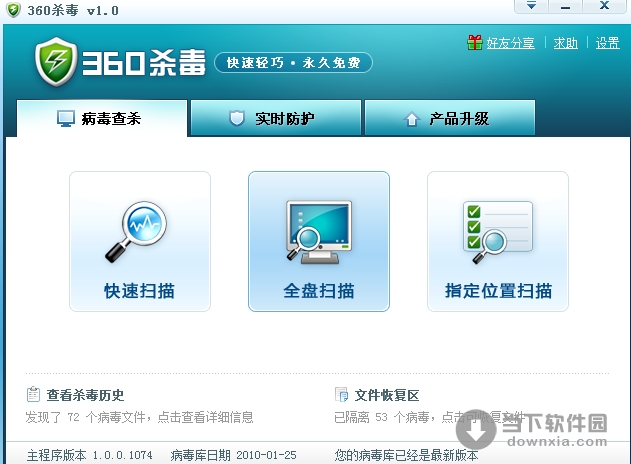Minimize the 360杀毒 window
The image size is (631, 464).
[x=565, y=6]
